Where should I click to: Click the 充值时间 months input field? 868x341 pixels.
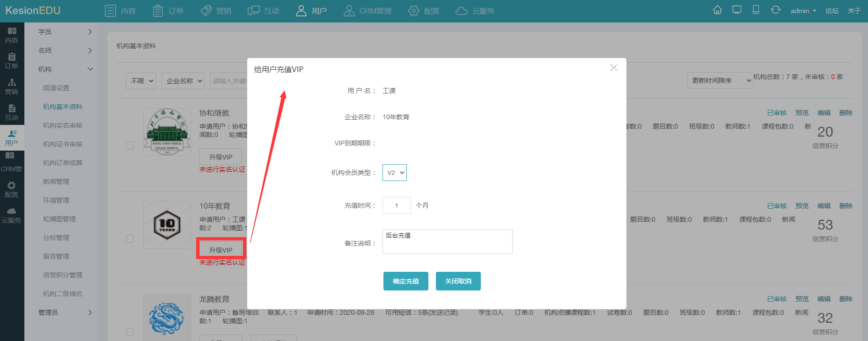click(397, 205)
